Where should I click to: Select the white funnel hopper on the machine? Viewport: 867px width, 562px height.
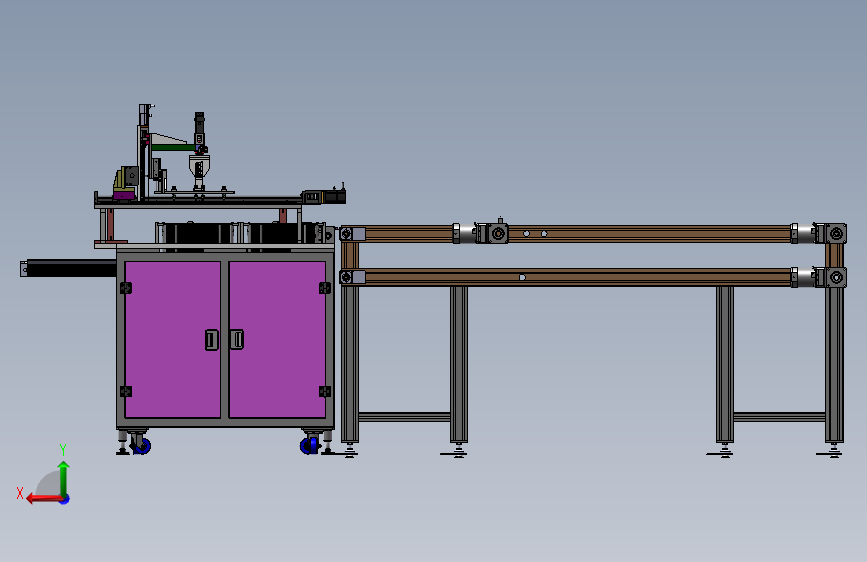[199, 166]
